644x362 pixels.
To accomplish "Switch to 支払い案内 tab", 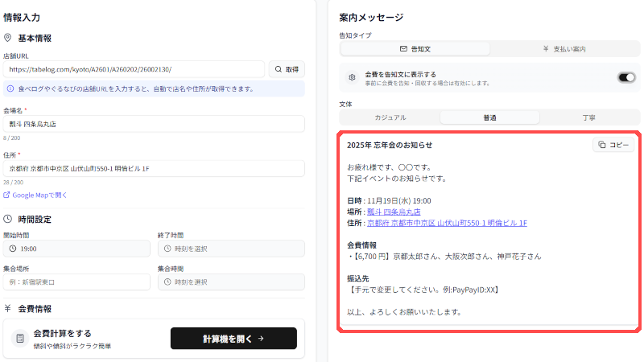I will [x=563, y=49].
